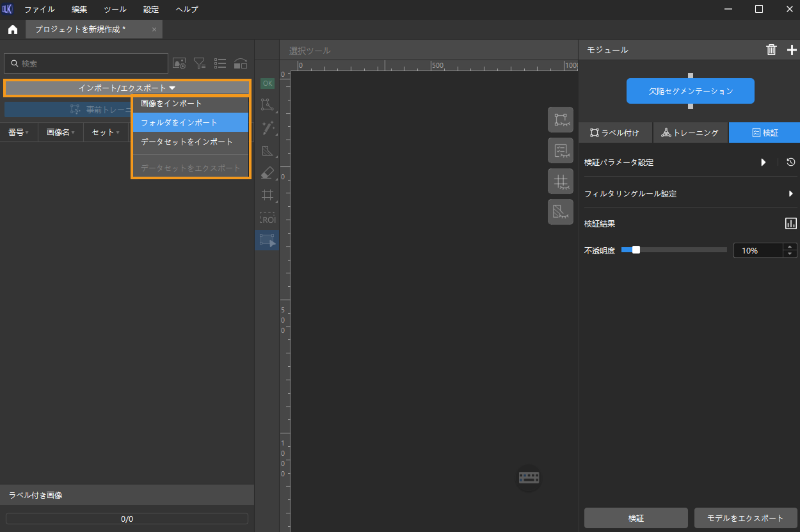Image resolution: width=800 pixels, height=532 pixels.
Task: Toggle visibility of mask overlay
Action: pos(560,212)
